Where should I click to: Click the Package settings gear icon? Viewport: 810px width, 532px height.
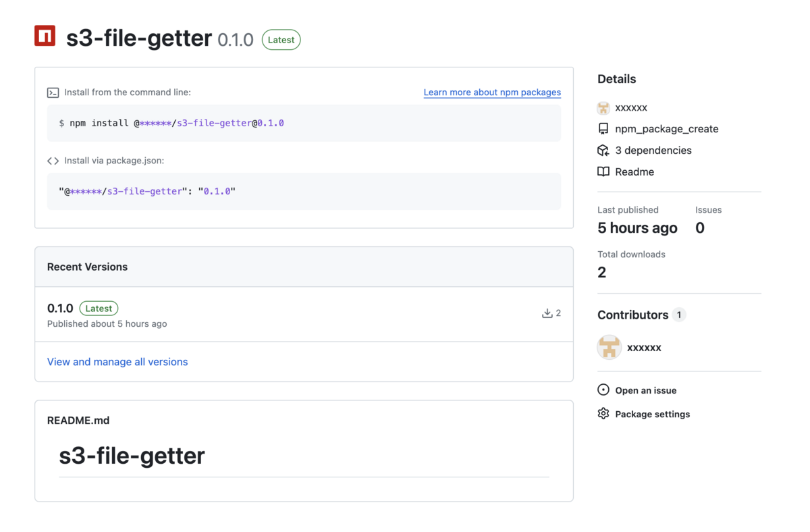[603, 414]
